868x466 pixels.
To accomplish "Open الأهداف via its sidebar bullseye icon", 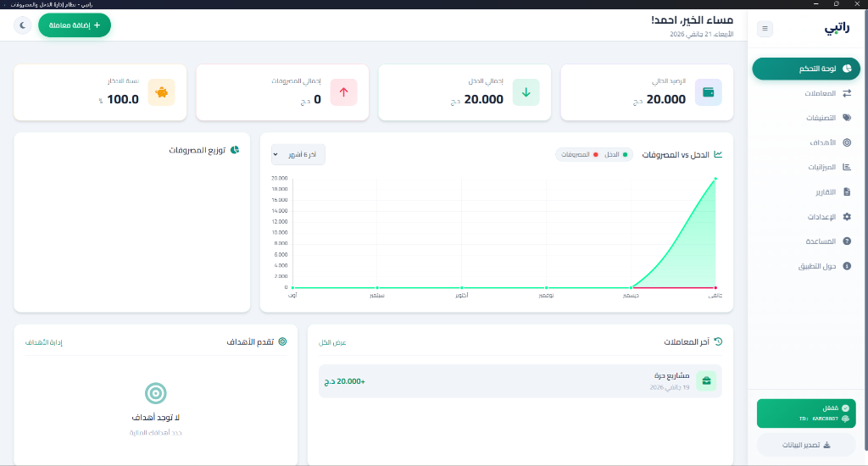I will point(847,142).
